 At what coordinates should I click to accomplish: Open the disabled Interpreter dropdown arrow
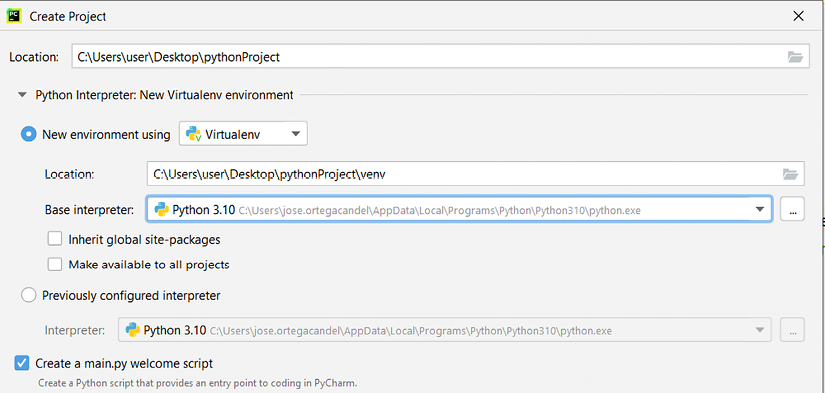(759, 330)
